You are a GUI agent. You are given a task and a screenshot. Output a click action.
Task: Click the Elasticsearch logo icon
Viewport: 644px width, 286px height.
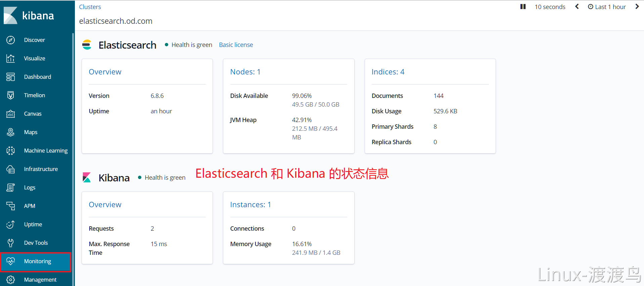pyautogui.click(x=87, y=45)
